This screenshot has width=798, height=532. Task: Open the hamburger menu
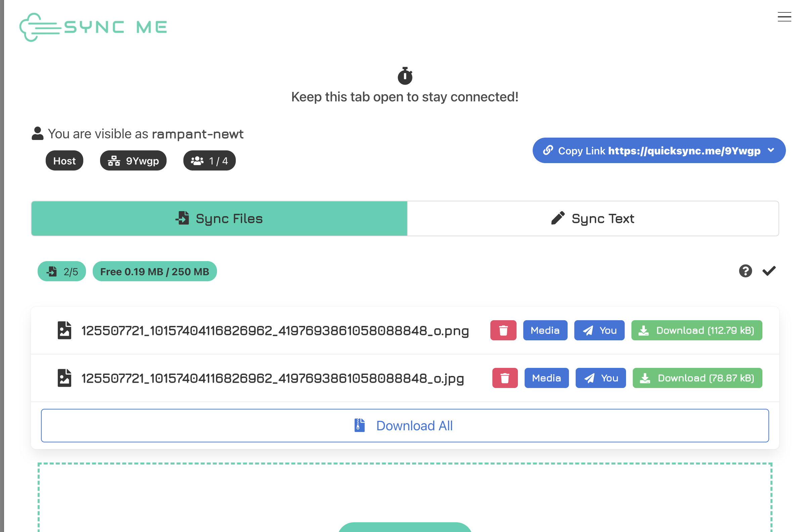(784, 17)
